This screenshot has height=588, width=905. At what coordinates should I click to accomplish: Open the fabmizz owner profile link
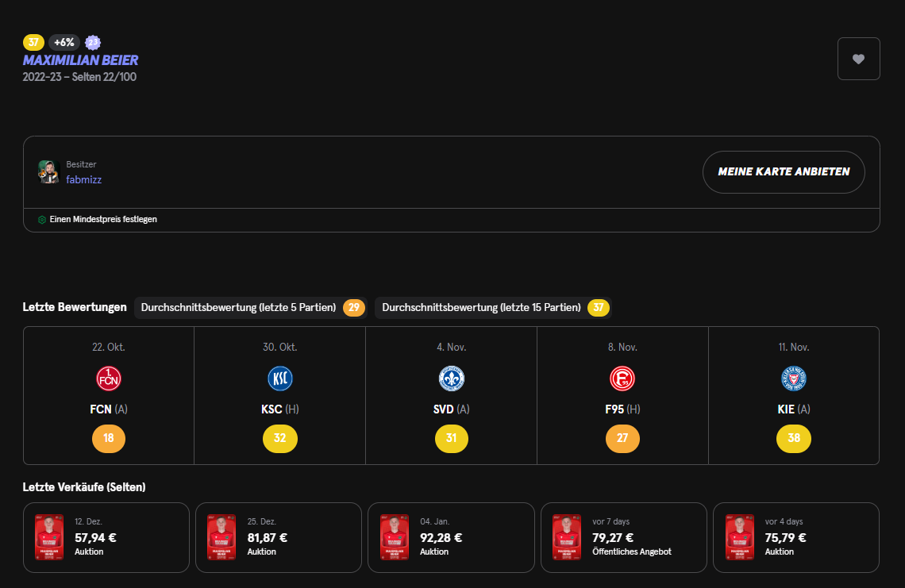83,180
